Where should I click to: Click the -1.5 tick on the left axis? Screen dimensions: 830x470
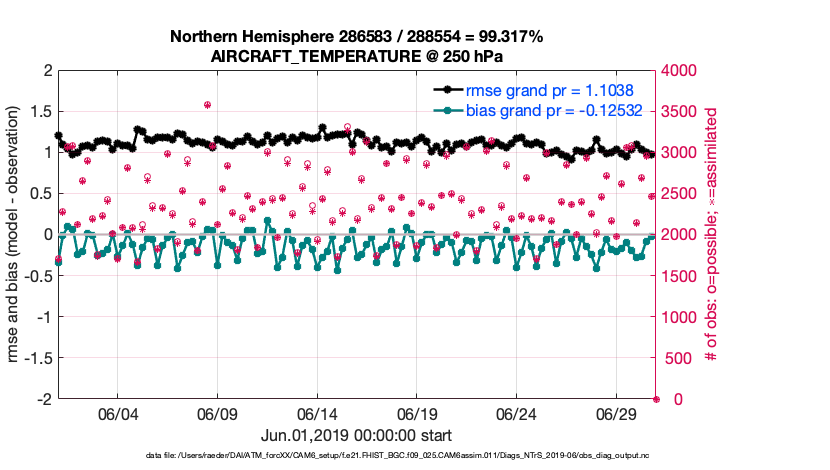click(39, 358)
